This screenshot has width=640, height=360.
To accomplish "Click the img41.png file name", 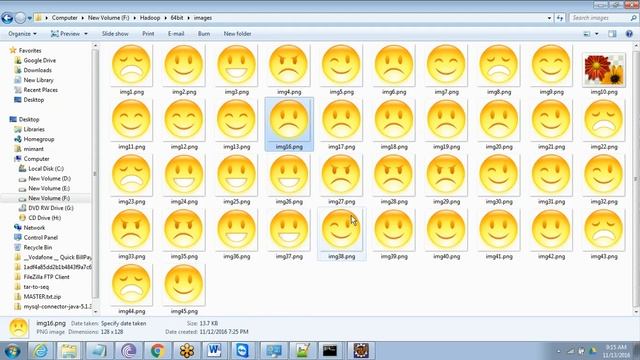I will (x=499, y=257).
